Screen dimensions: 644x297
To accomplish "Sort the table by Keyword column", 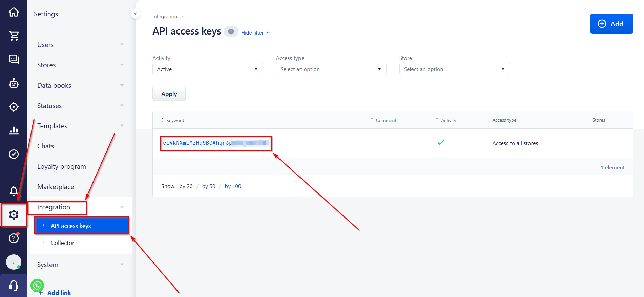I will [175, 120].
